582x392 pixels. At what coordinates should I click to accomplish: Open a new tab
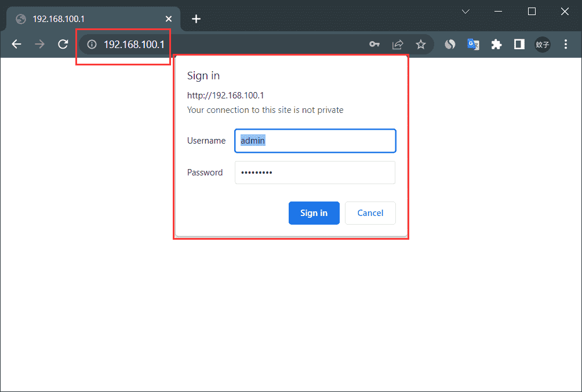coord(196,19)
